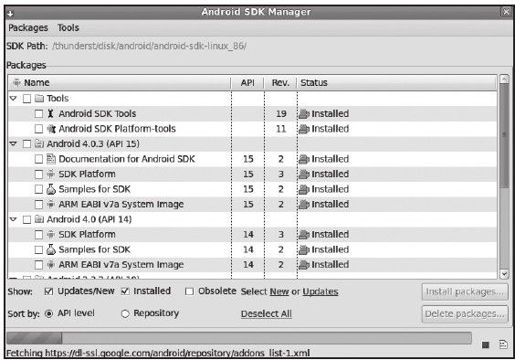The image size is (515, 360).
Task: Click the API 15 ARM EABI system image icon
Action: (x=51, y=204)
